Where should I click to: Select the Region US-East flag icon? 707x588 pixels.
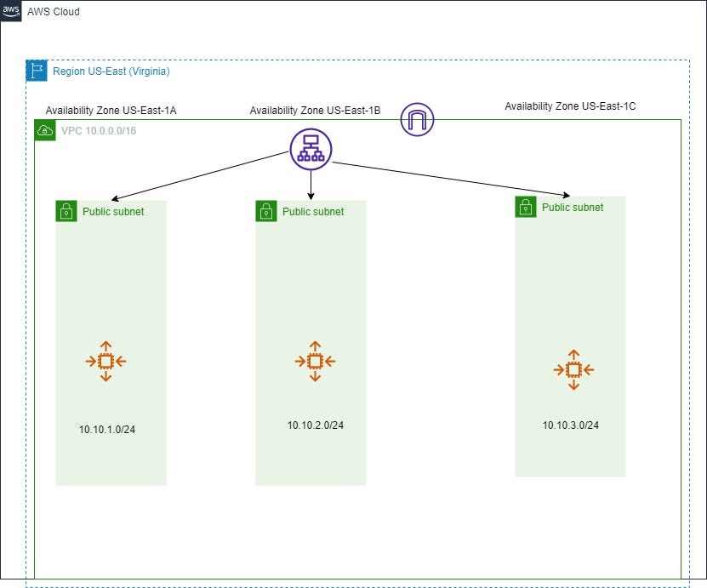(x=35, y=71)
